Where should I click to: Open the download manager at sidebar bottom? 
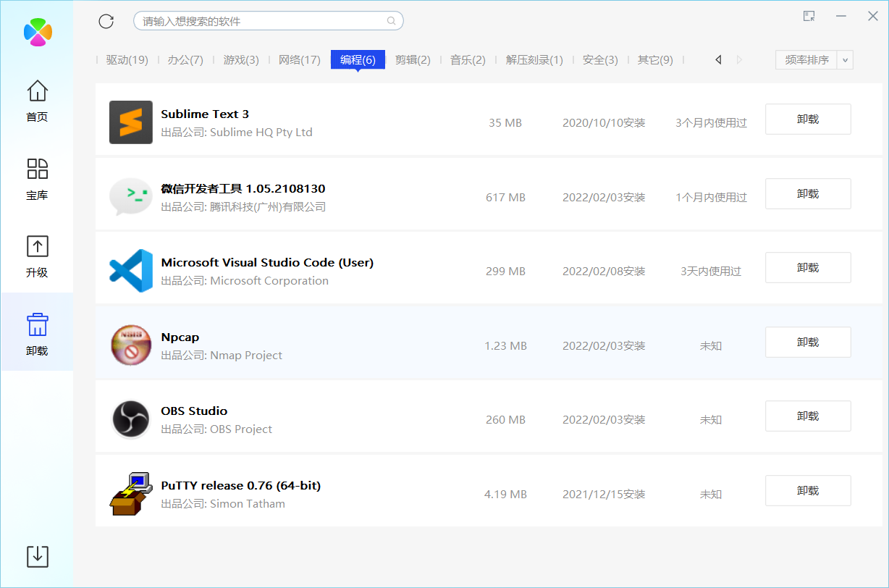38,556
